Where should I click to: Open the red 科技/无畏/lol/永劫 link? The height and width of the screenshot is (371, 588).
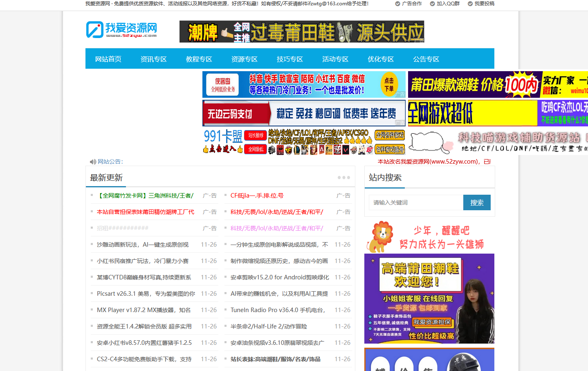277,212
